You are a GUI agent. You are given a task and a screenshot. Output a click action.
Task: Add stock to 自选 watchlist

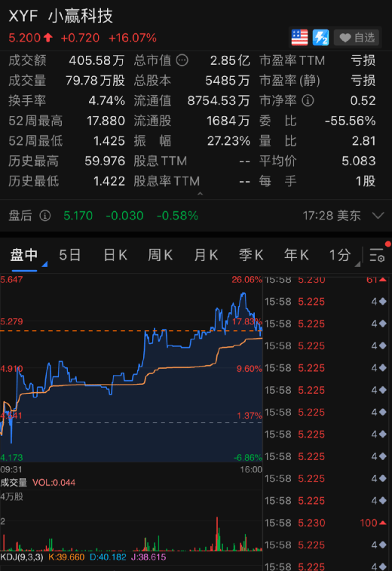[x=357, y=38]
